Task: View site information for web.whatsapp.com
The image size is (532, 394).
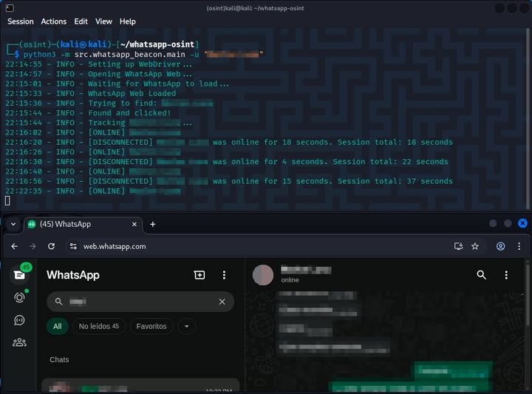Action: click(x=73, y=246)
